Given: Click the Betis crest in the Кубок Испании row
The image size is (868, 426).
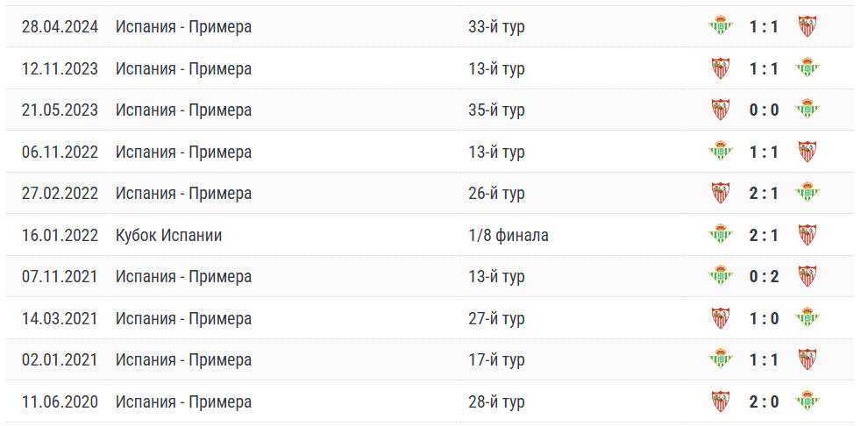Looking at the screenshot, I should pos(720,235).
